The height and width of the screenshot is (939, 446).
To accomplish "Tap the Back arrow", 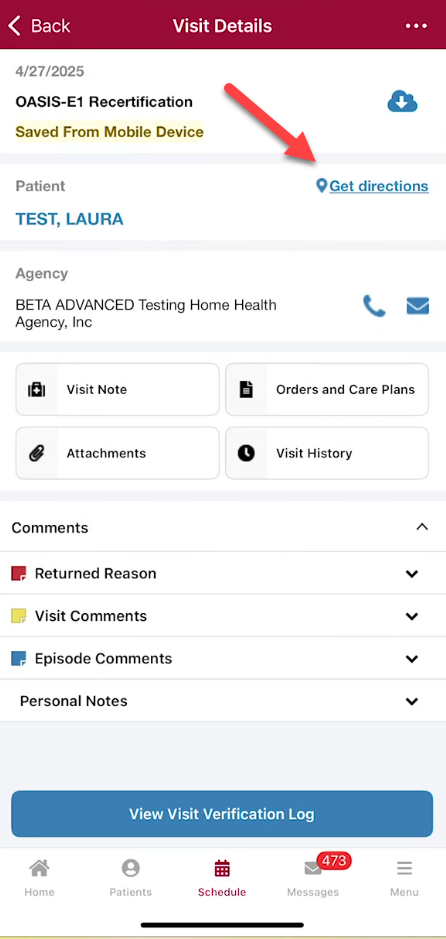I will (x=39, y=26).
